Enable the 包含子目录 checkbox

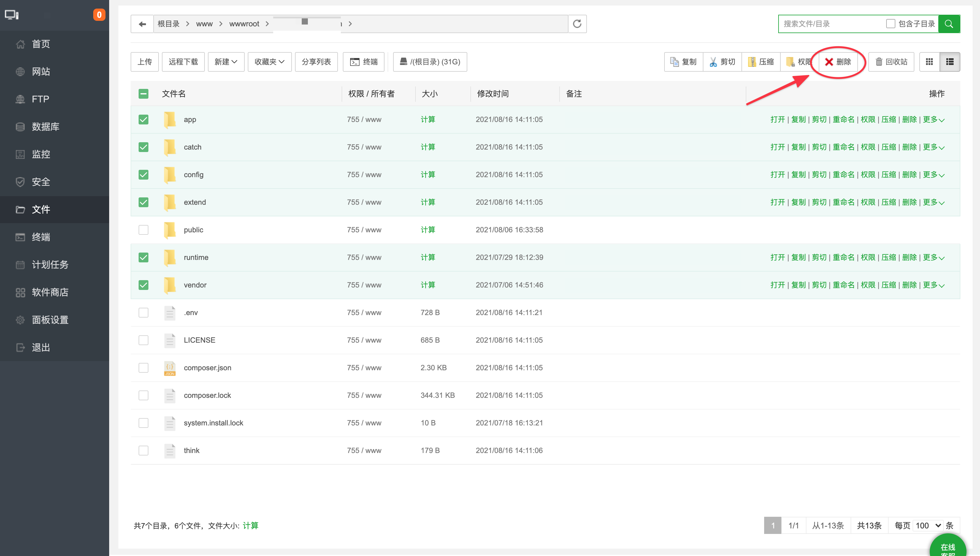tap(890, 24)
